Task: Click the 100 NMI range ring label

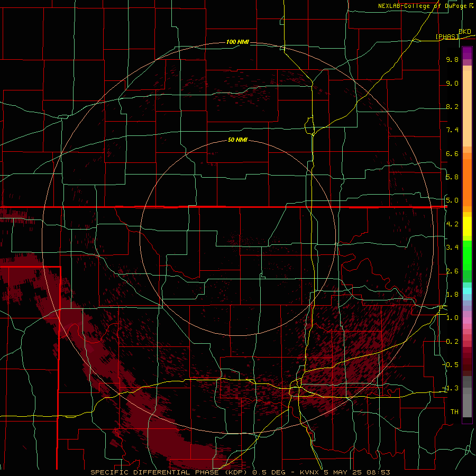Action: point(237,42)
